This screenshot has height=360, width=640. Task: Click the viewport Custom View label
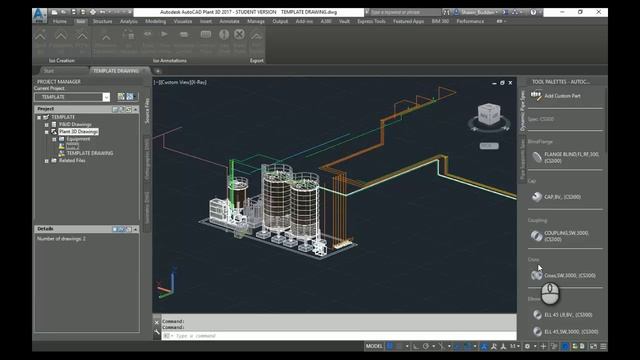(175, 82)
